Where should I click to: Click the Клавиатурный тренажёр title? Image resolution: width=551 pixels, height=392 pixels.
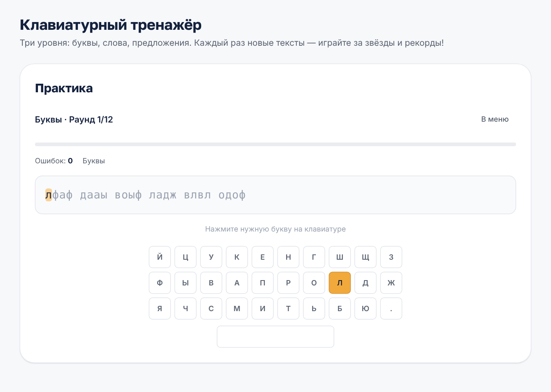(x=111, y=25)
